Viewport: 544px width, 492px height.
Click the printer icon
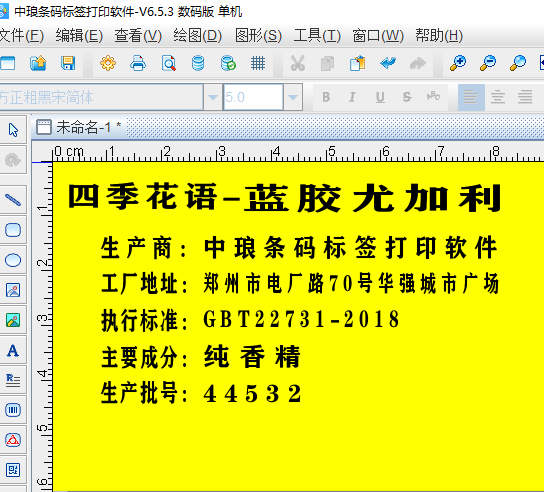point(138,63)
